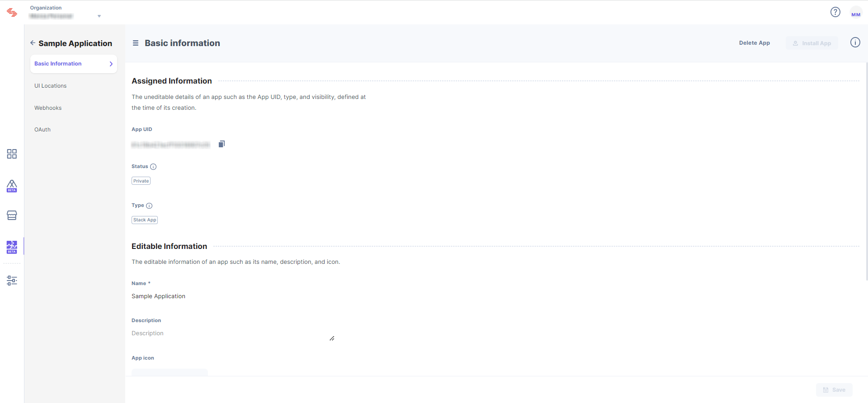The height and width of the screenshot is (403, 868).
Task: Show the Status info tooltip icon
Action: point(153,167)
